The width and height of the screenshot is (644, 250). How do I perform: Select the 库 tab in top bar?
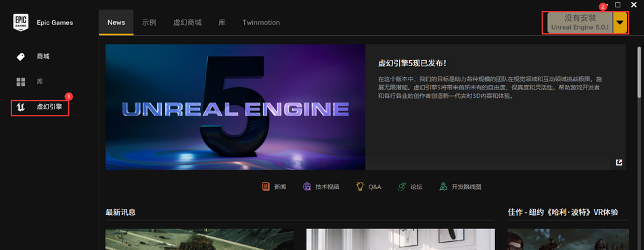click(222, 22)
